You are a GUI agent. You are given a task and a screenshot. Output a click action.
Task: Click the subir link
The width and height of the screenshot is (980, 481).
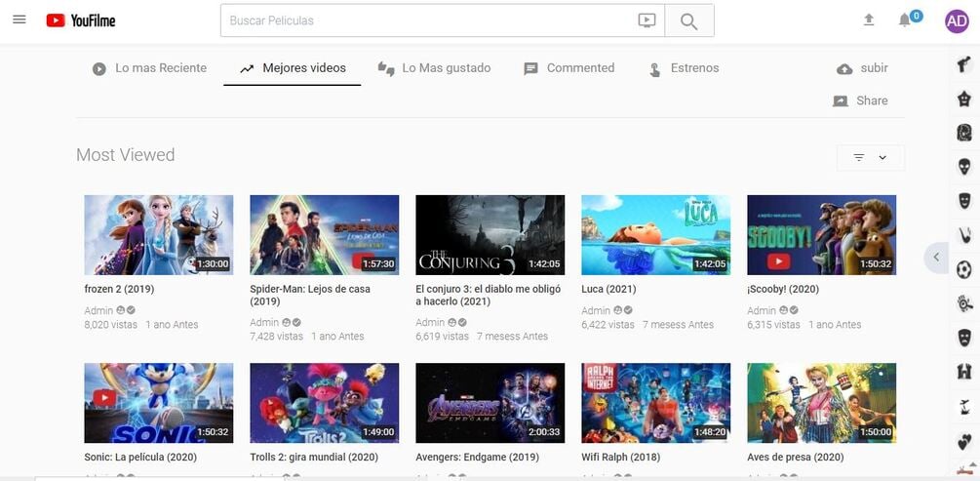click(x=874, y=68)
